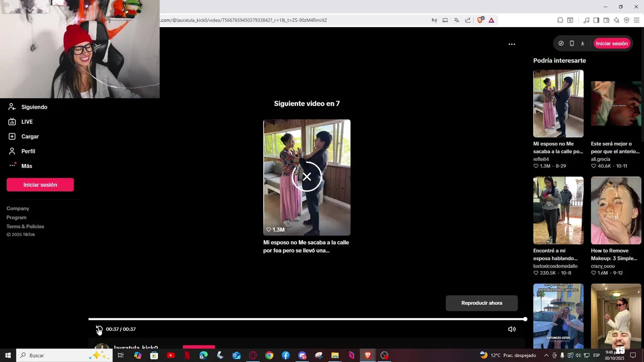Open the crazy_ouou makeup video thumbnail
Screen dimensions: 644x362
pyautogui.click(x=616, y=210)
